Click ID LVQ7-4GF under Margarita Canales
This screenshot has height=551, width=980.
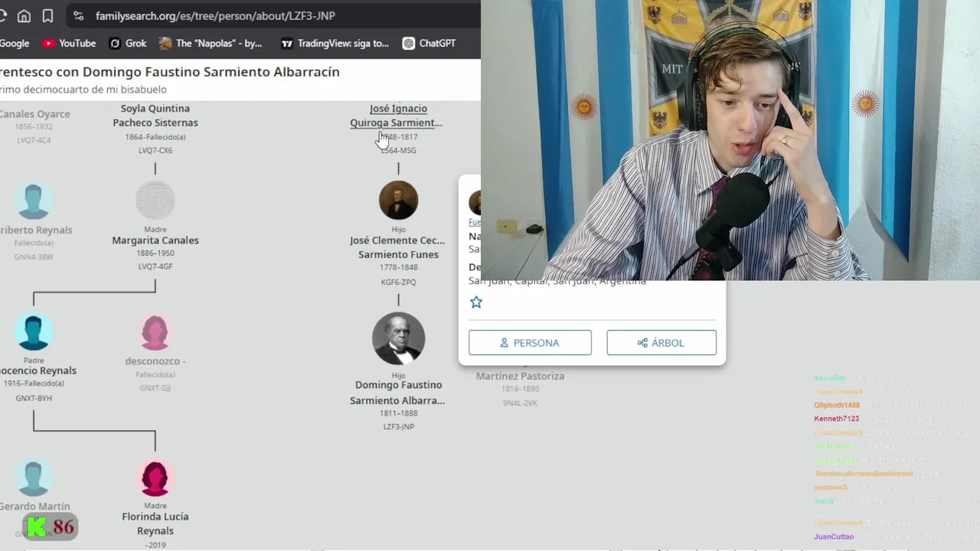coord(155,267)
